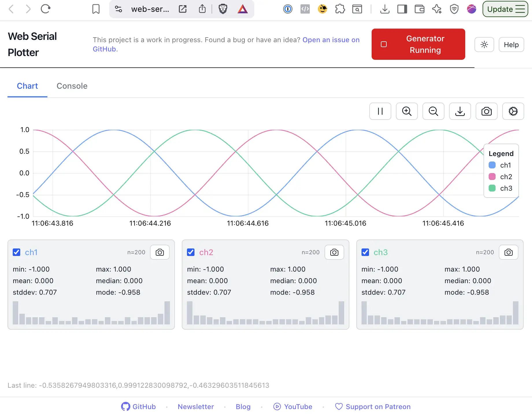The image size is (532, 414).
Task: Toggle the light theme with the sun icon
Action: tap(484, 44)
